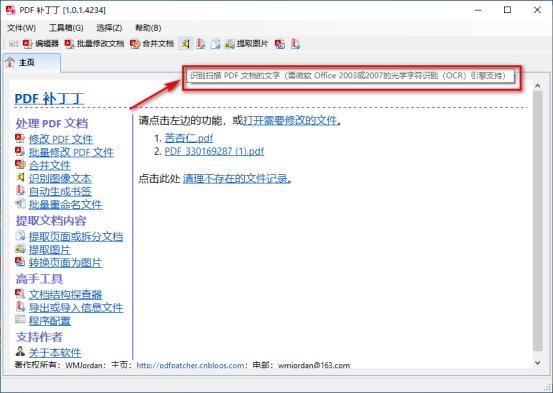This screenshot has width=553, height=393.
Task: Click the PDF 补丁丁 app icon in title bar
Action: coord(11,10)
